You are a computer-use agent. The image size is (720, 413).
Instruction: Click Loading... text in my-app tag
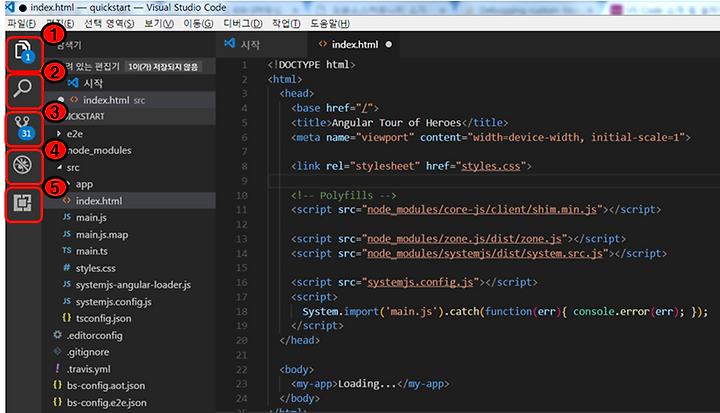[x=367, y=384]
